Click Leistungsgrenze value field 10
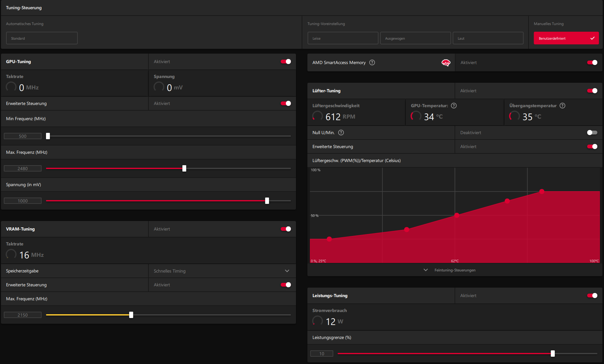 pos(322,354)
